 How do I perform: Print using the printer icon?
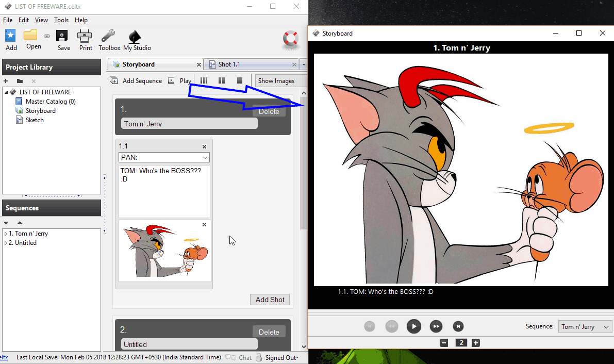[x=84, y=36]
